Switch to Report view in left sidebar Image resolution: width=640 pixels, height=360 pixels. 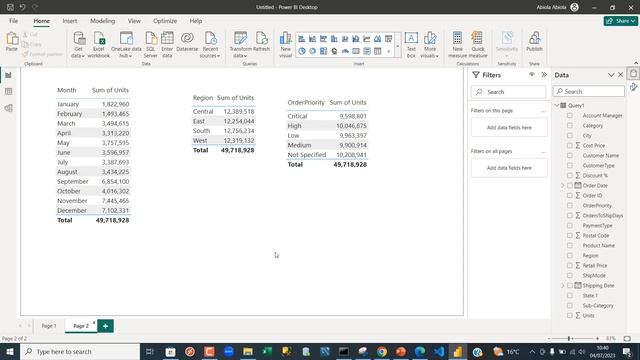[9, 75]
